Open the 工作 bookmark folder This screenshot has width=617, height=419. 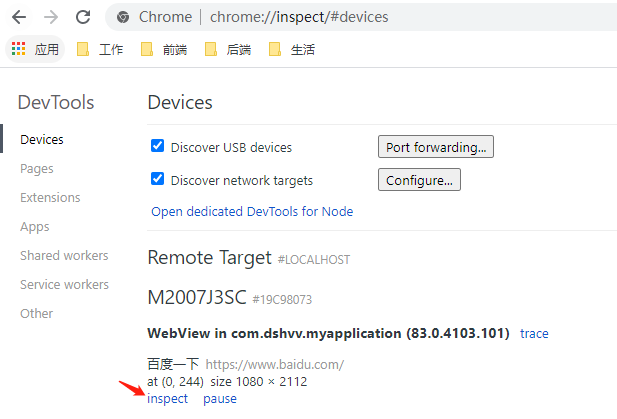click(100, 50)
